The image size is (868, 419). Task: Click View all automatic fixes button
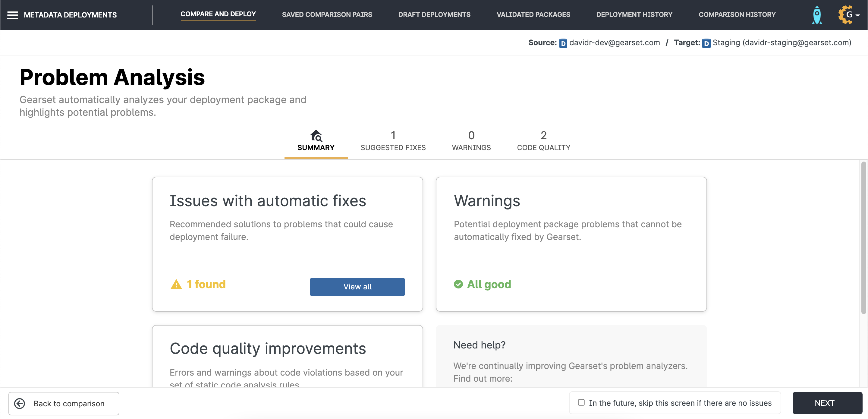coord(357,287)
